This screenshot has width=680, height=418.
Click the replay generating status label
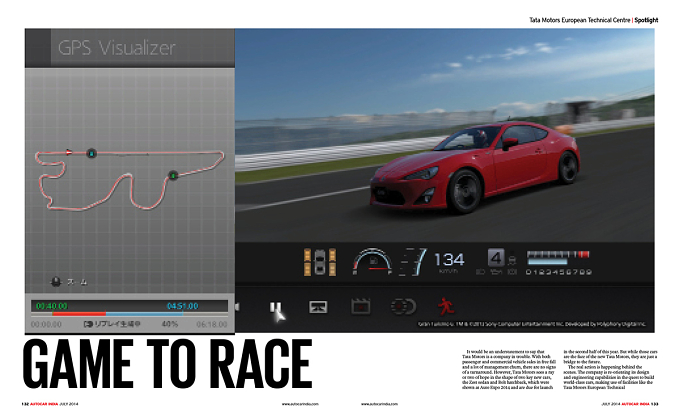tap(112, 324)
